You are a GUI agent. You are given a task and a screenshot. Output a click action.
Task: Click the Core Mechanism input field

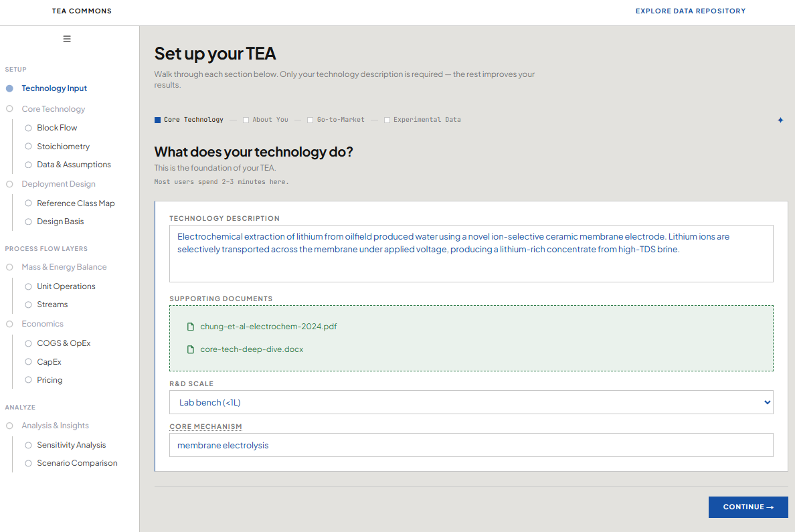click(x=471, y=445)
